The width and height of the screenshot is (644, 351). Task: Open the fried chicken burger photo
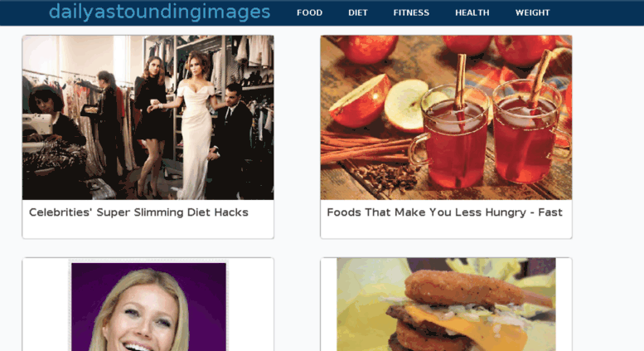click(x=446, y=305)
